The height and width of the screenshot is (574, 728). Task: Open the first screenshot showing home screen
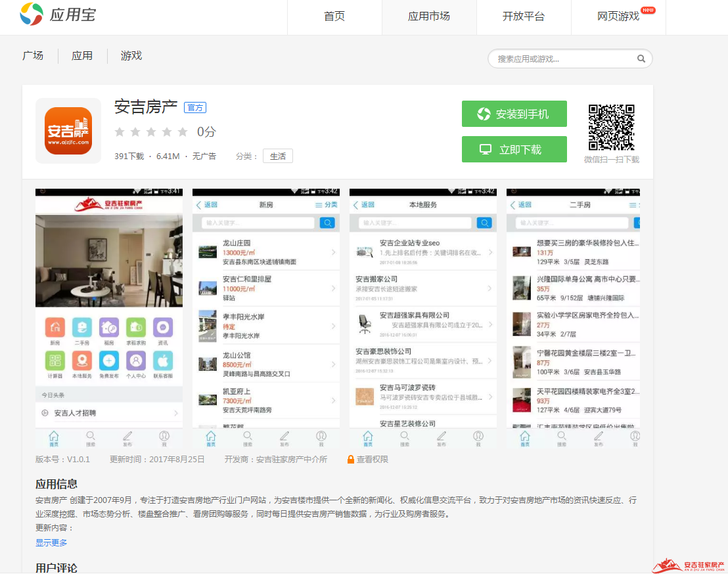click(x=109, y=318)
